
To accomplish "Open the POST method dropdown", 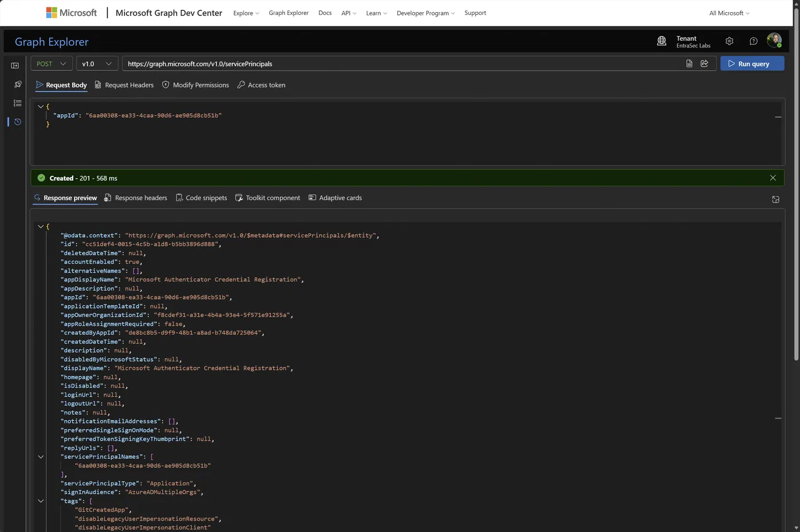I will pyautogui.click(x=51, y=63).
